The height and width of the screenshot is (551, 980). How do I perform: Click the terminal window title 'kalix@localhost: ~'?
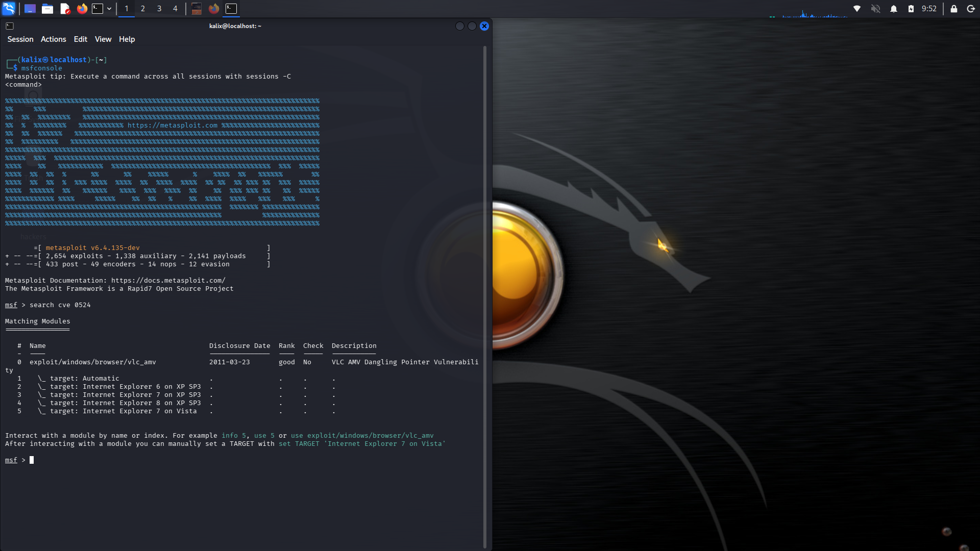point(235,26)
